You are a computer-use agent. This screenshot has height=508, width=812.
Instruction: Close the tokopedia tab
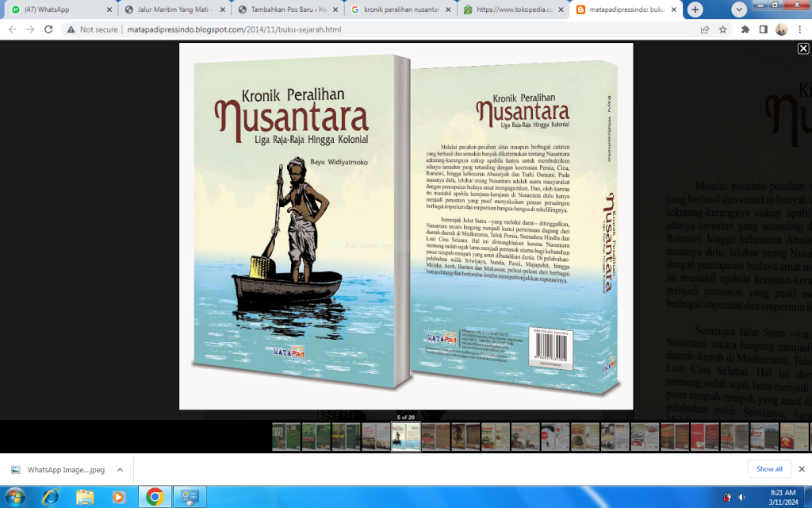[561, 10]
